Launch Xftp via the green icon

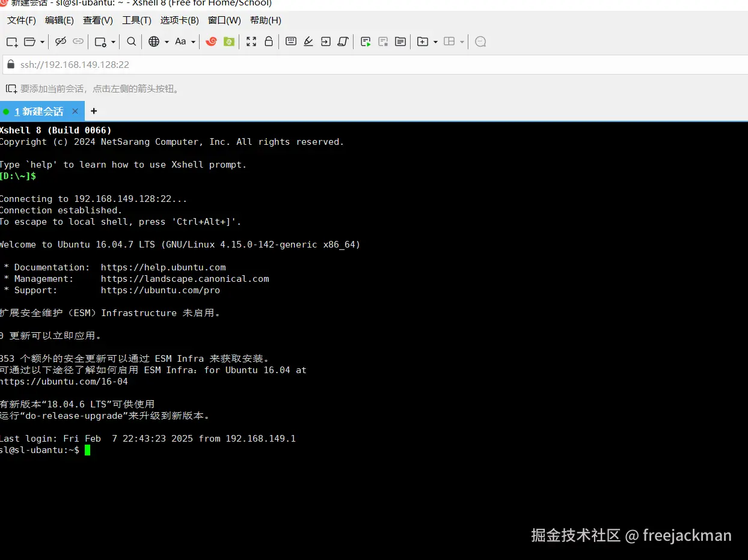[x=229, y=41]
